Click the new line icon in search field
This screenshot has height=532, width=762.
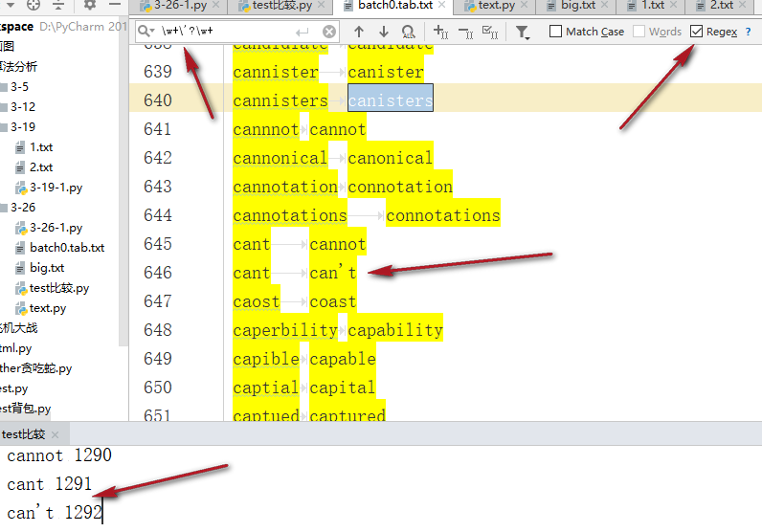pos(303,33)
